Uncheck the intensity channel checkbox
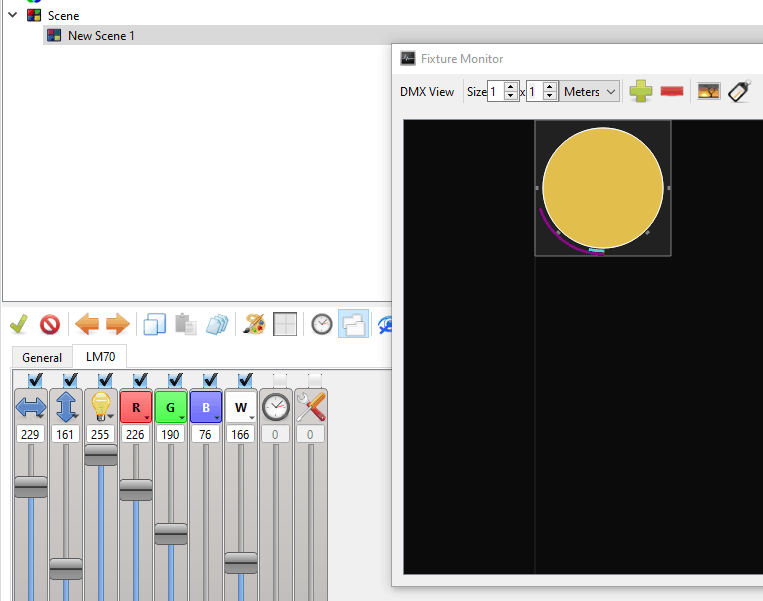The image size is (763, 601). click(x=105, y=380)
